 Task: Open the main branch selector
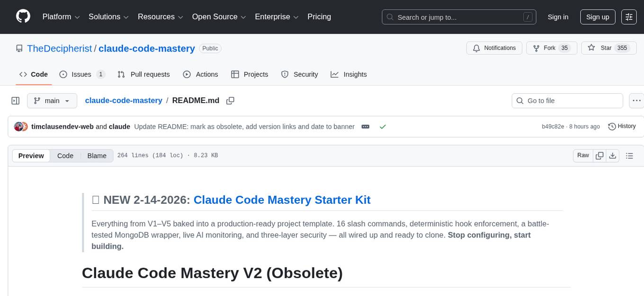pyautogui.click(x=52, y=100)
